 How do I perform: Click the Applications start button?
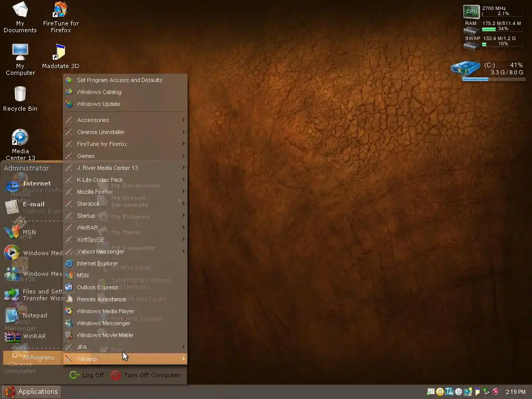[x=32, y=392]
